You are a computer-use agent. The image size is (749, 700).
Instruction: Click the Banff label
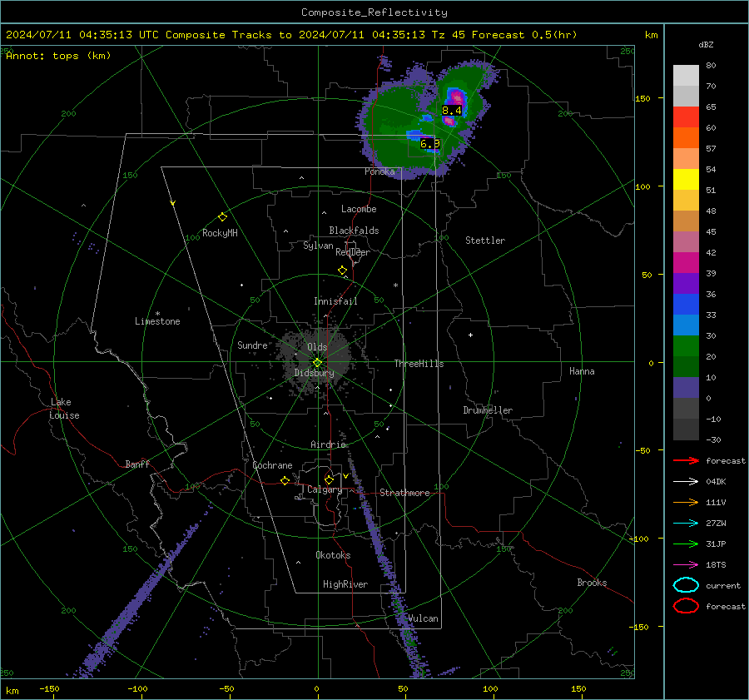(x=137, y=464)
